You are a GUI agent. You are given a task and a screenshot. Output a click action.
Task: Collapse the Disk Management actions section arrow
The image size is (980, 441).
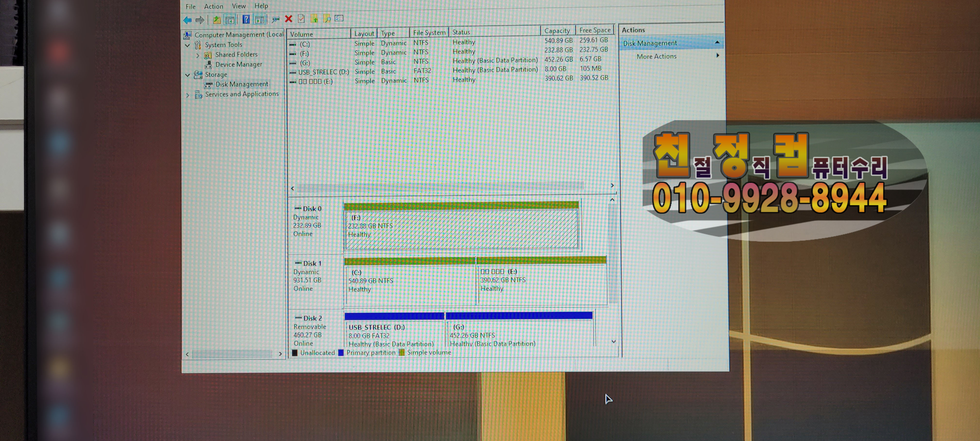pyautogui.click(x=717, y=42)
